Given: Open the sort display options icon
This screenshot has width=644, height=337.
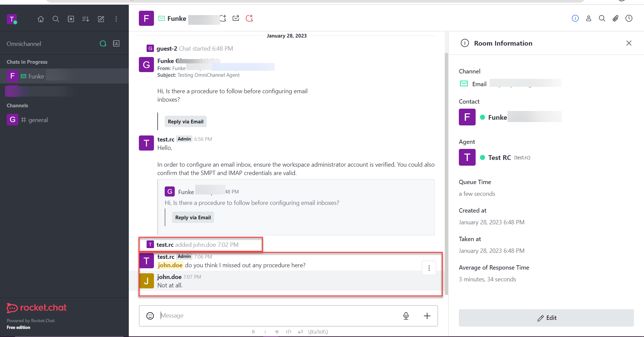Looking at the screenshot, I should pos(86,19).
